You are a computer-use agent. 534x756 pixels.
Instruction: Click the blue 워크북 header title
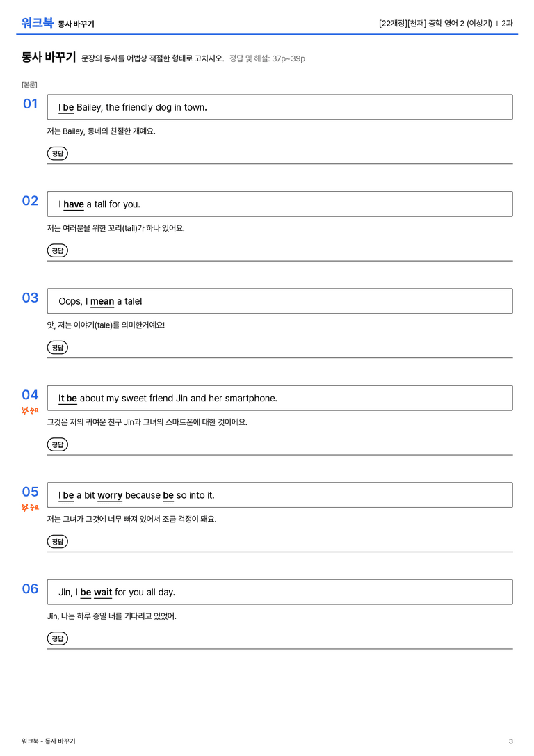37,23
